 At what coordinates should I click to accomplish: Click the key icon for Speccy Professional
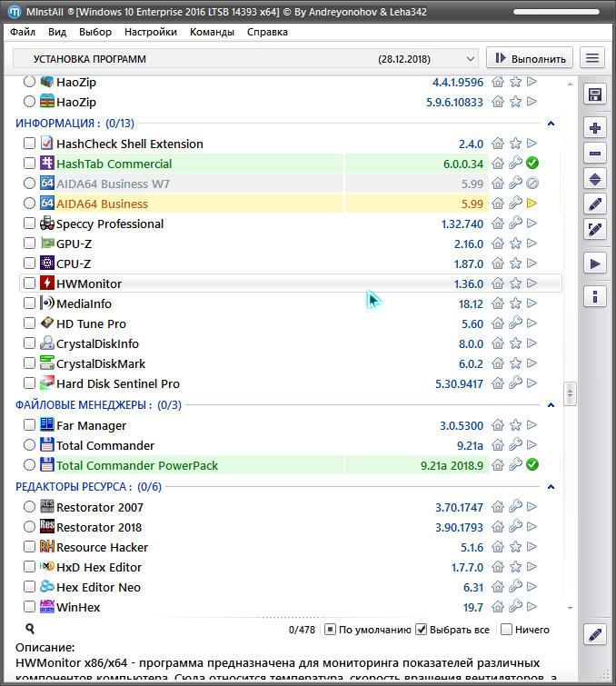(x=515, y=224)
